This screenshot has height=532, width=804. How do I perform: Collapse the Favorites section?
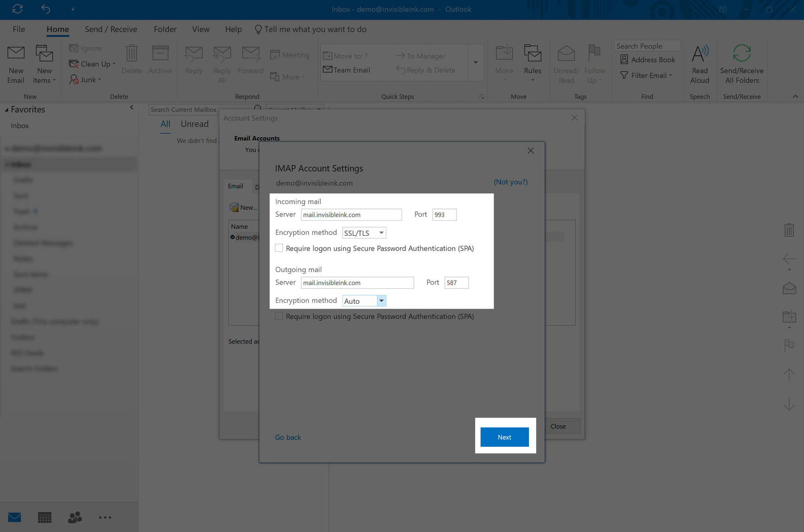coord(6,110)
